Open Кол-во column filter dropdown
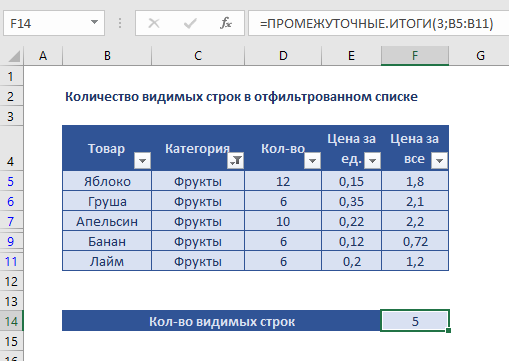 point(312,161)
